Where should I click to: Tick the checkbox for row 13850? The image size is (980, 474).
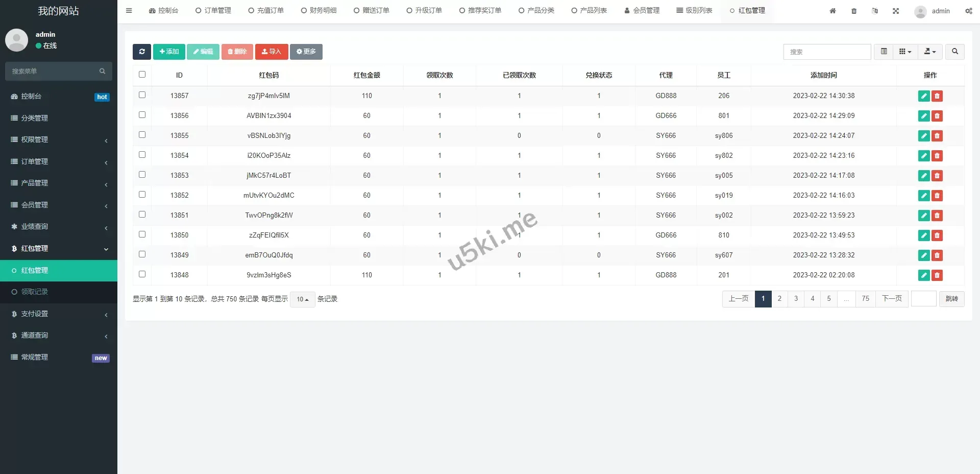coord(142,234)
